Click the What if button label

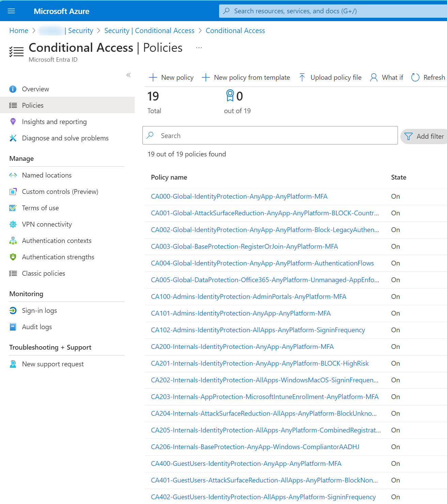pyautogui.click(x=392, y=77)
